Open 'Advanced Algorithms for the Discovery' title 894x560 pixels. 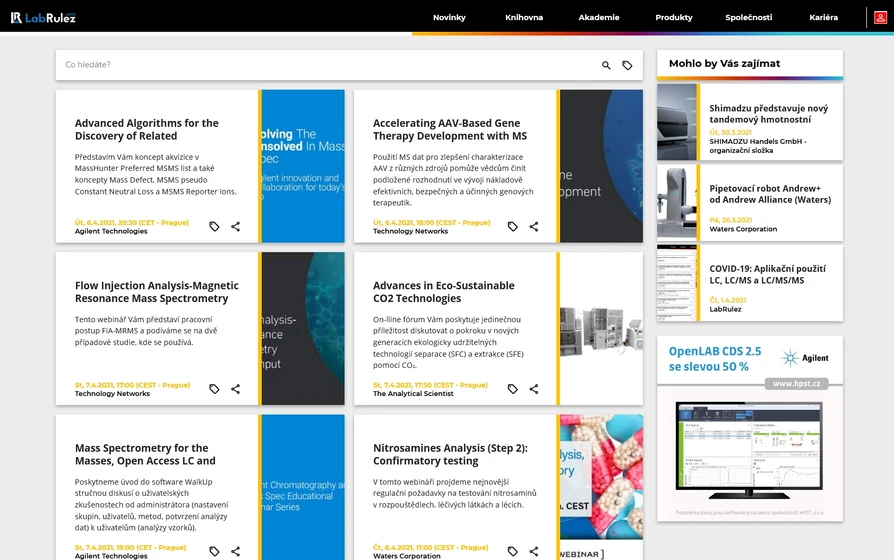click(x=147, y=129)
